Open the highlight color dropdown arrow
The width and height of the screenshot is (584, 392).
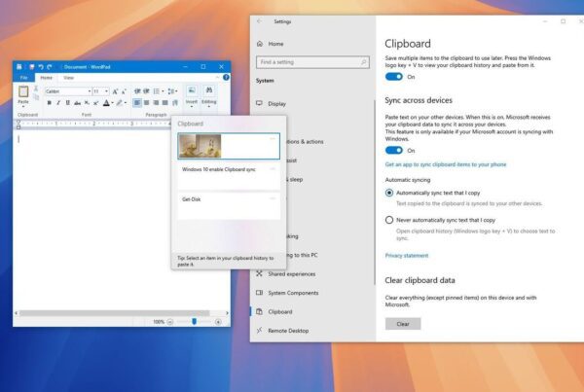[x=126, y=103]
